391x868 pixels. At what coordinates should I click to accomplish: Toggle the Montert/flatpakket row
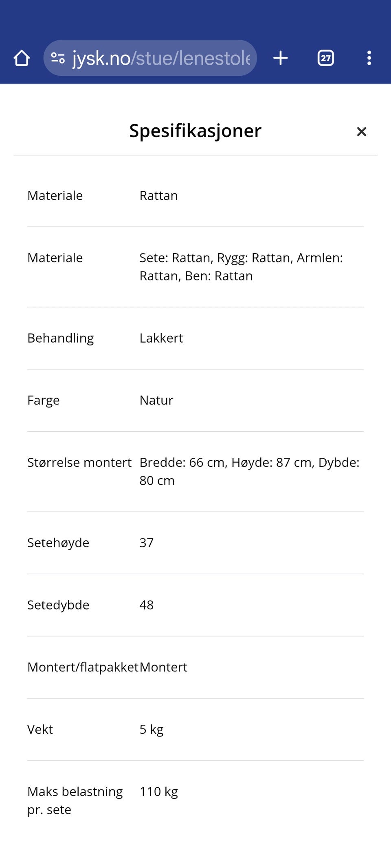click(x=195, y=667)
